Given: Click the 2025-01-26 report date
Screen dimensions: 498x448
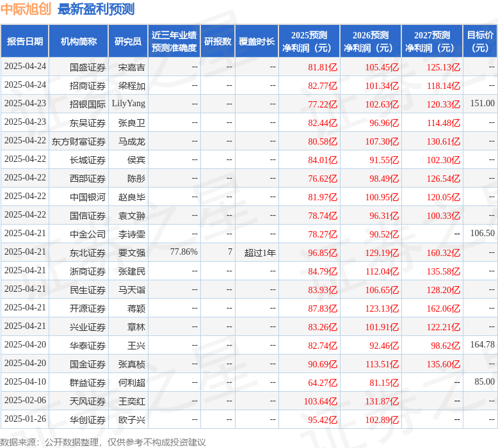Looking at the screenshot, I should pyautogui.click(x=25, y=419).
